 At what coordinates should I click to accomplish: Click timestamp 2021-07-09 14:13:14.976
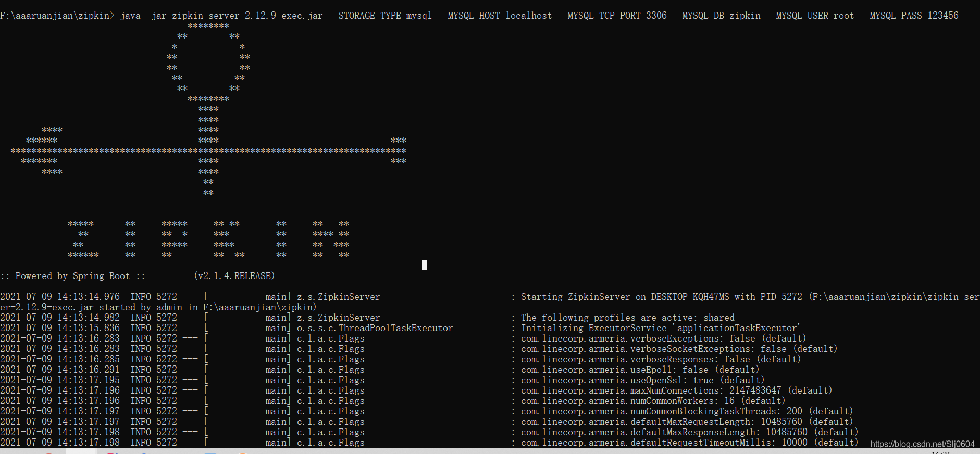click(x=60, y=297)
